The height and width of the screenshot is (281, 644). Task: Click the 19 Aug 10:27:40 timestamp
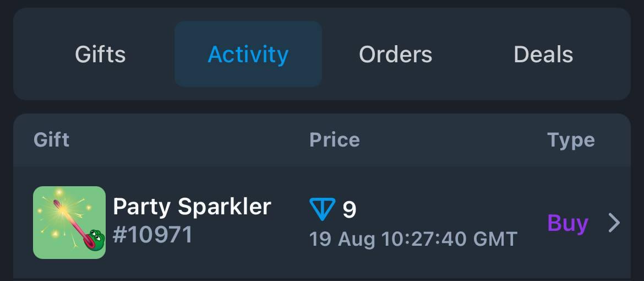388,240
